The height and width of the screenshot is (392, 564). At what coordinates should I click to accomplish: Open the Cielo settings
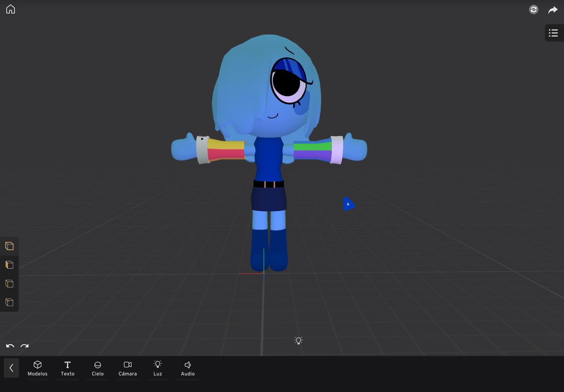coord(98,368)
